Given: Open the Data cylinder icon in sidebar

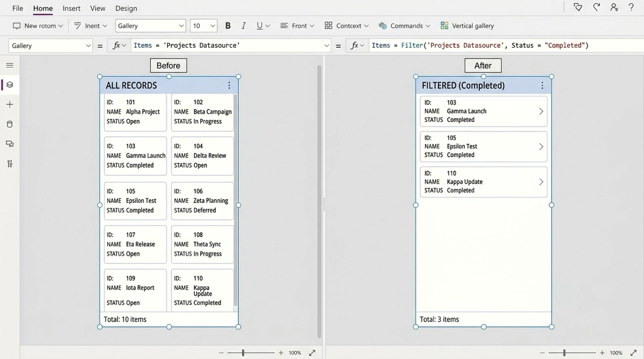Looking at the screenshot, I should click(x=10, y=124).
